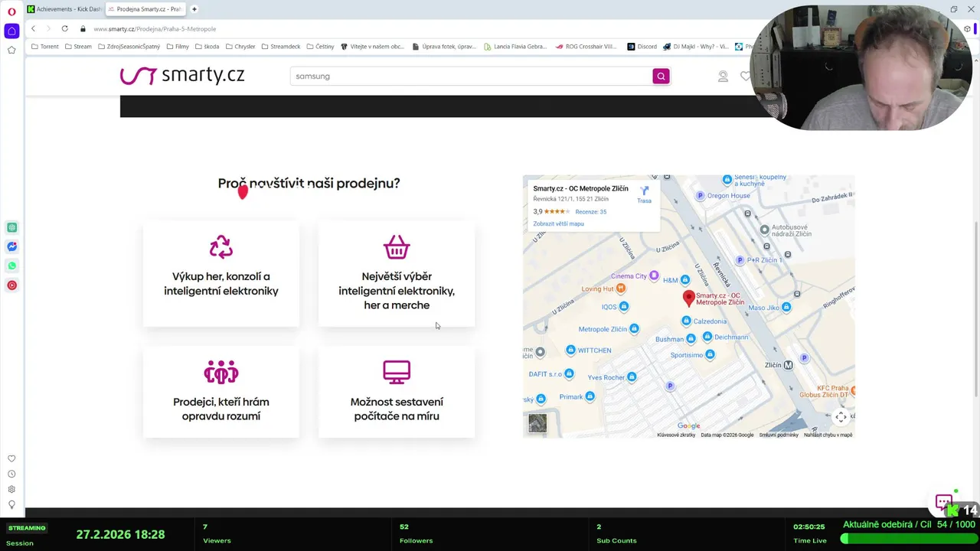
Task: Click the Deichmann map marker
Action: (x=707, y=337)
